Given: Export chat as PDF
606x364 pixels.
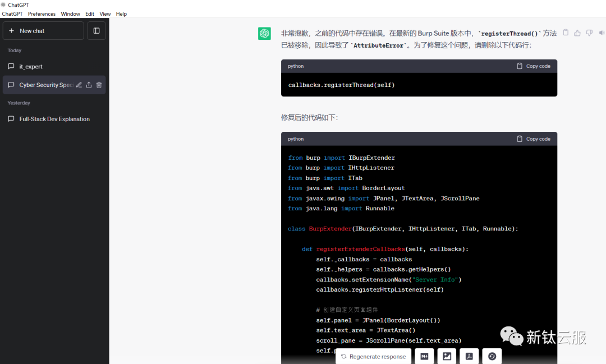Looking at the screenshot, I should coord(469,356).
